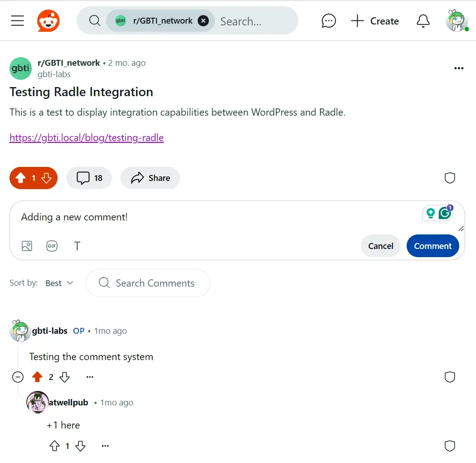Go to Reddit home via logo
This screenshot has width=476, height=463.
click(48, 21)
